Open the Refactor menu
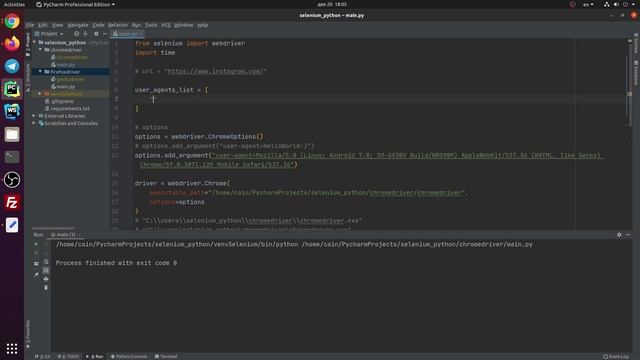Viewport: 640px width, 360px height. pos(118,25)
